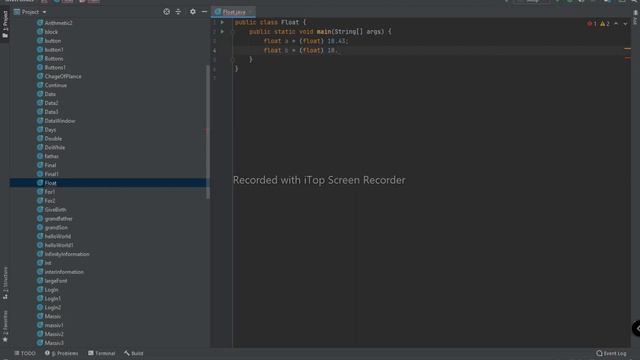
Task: Go to next highlighted error arrow
Action: [625, 24]
